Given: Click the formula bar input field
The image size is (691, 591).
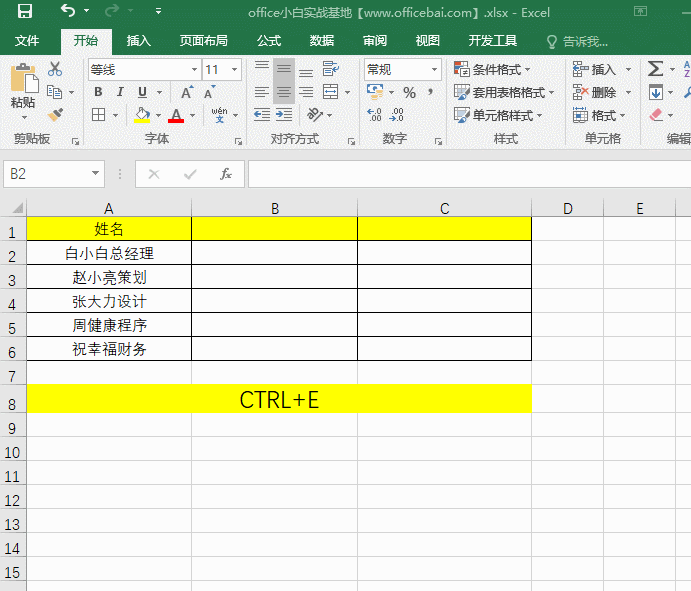Looking at the screenshot, I should pyautogui.click(x=469, y=174).
